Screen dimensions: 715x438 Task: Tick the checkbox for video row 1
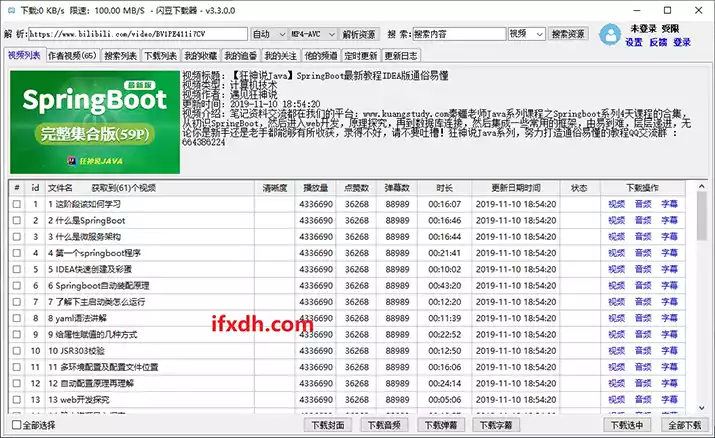coord(16,204)
